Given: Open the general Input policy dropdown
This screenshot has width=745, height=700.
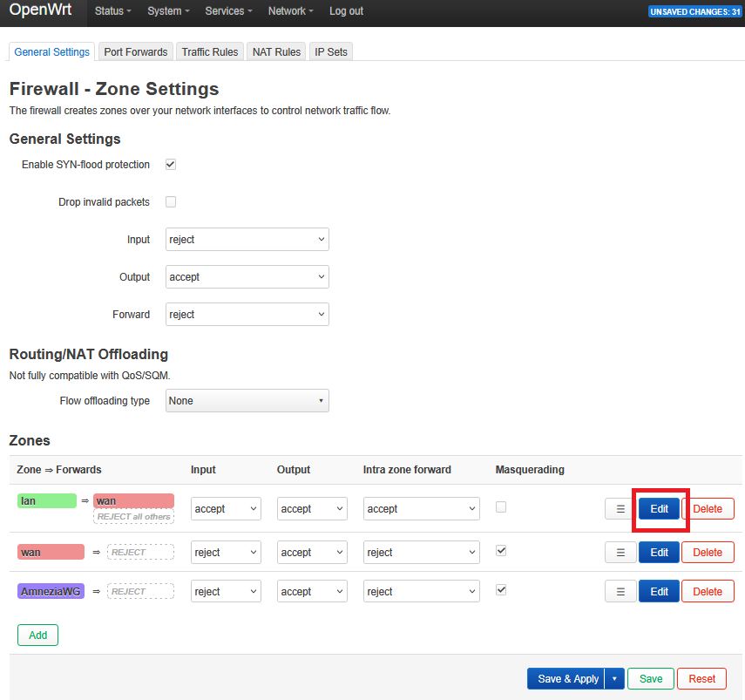Looking at the screenshot, I should 247,240.
